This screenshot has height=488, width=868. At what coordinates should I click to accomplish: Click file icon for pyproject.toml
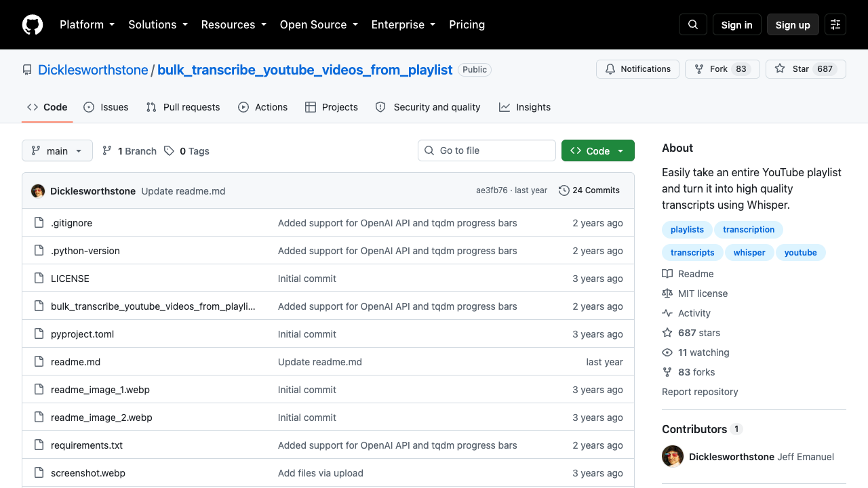click(39, 333)
